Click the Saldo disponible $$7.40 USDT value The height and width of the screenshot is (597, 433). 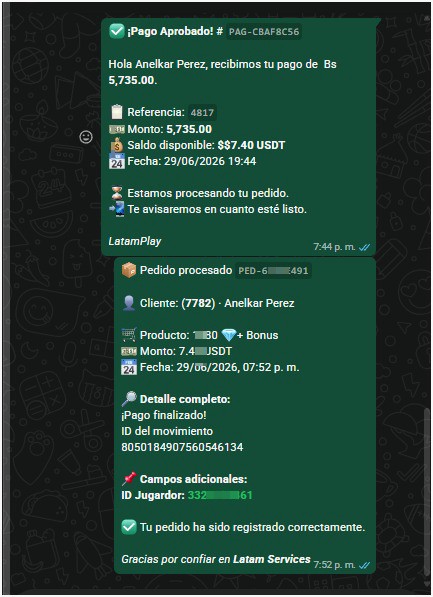coord(251,145)
